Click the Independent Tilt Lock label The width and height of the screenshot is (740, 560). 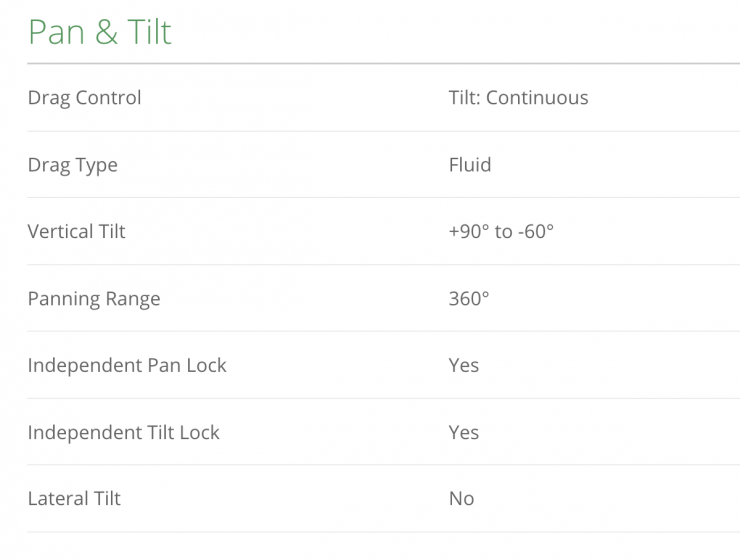point(123,432)
